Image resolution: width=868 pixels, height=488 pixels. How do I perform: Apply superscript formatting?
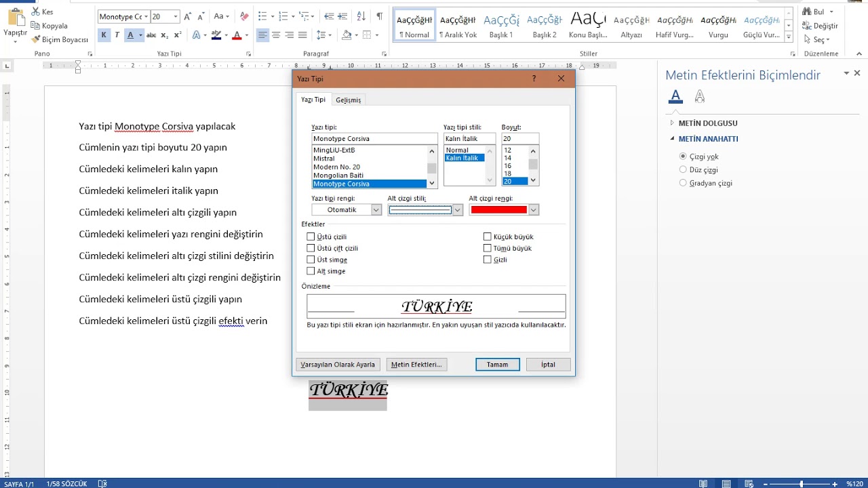coord(178,35)
